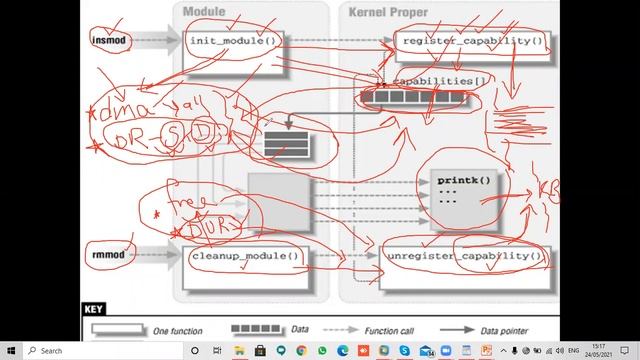Screen dimensions: 640x360
Task: Open the Google Chat taskbar icon
Action: tap(281, 351)
